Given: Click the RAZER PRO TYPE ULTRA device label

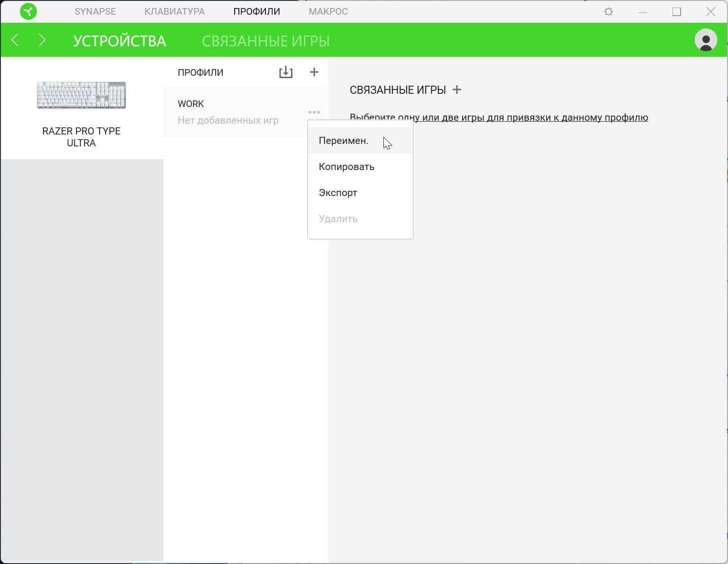Looking at the screenshot, I should pos(82,137).
